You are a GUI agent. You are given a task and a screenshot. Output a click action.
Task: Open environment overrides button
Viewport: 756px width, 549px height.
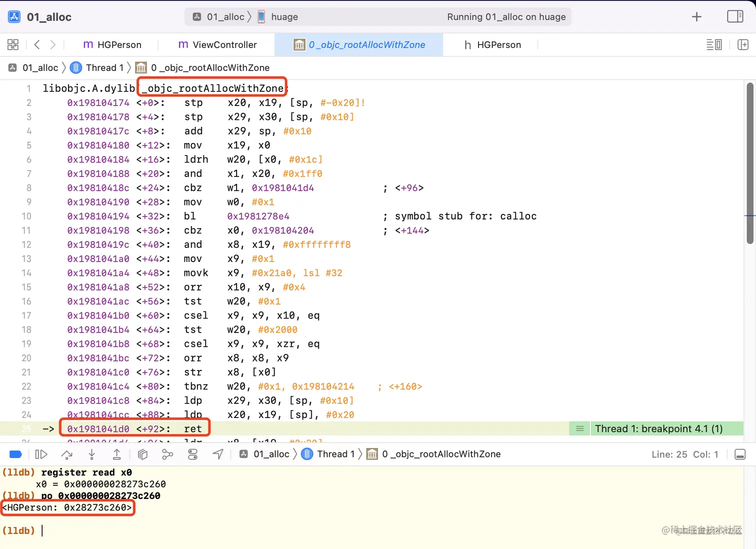pos(192,454)
